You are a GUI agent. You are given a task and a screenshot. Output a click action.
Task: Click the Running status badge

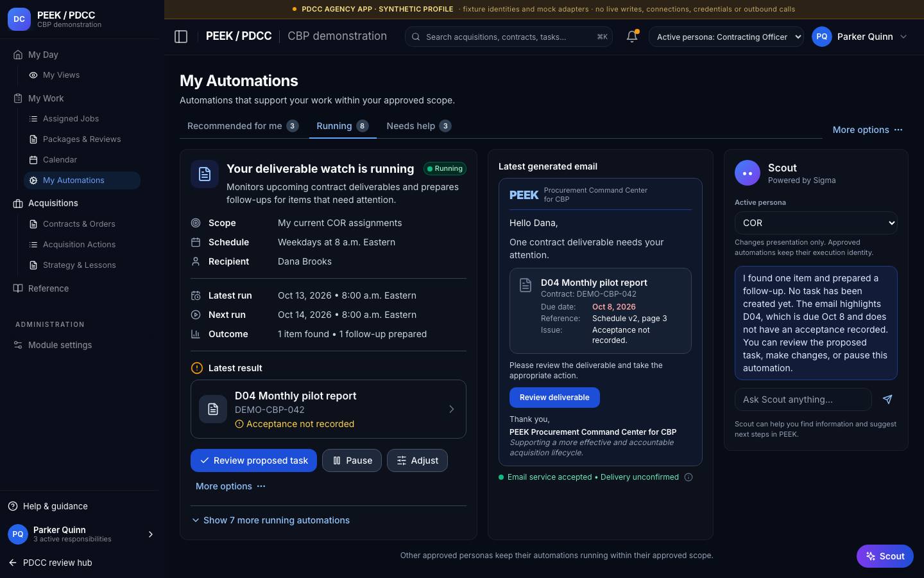click(x=445, y=169)
